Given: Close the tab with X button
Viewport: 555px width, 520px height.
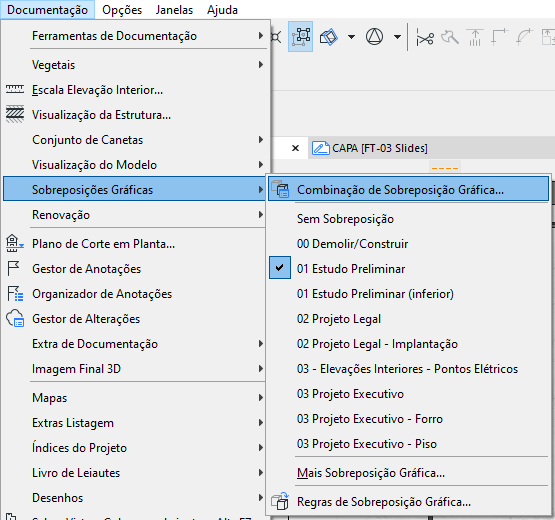Looking at the screenshot, I should (295, 148).
